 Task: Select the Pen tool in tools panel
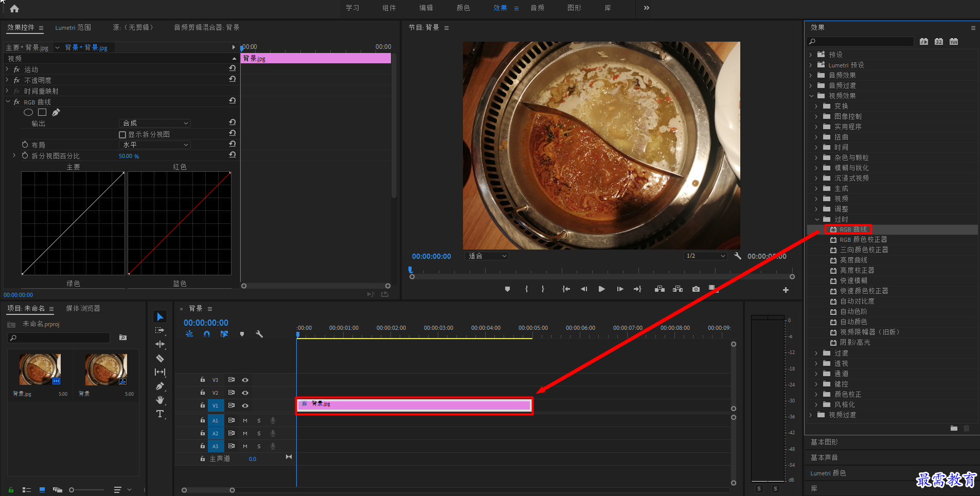(160, 386)
